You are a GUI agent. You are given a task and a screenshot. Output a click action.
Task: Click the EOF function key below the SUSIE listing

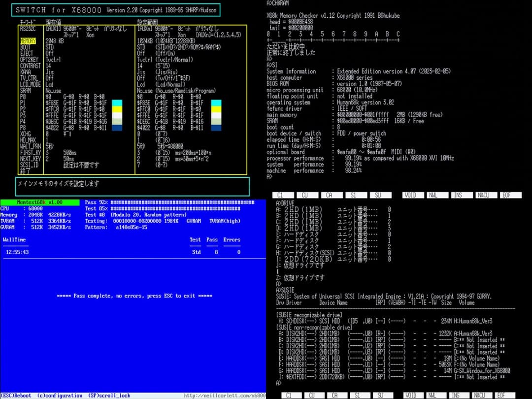point(505,396)
